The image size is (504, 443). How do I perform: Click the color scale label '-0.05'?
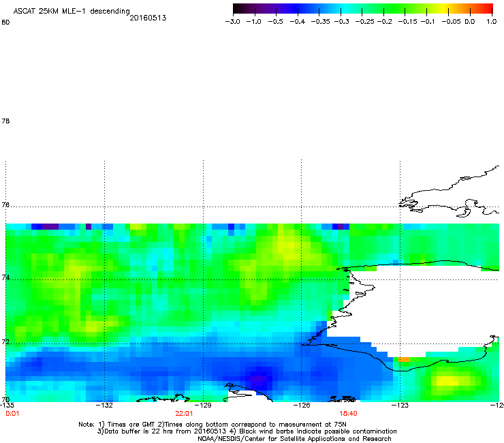pyautogui.click(x=451, y=22)
